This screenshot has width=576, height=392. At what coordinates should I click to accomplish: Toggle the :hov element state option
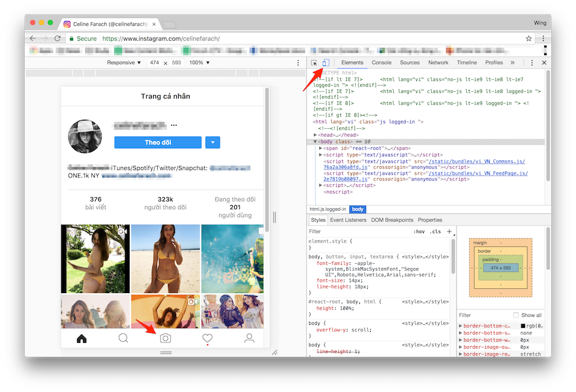click(x=419, y=231)
